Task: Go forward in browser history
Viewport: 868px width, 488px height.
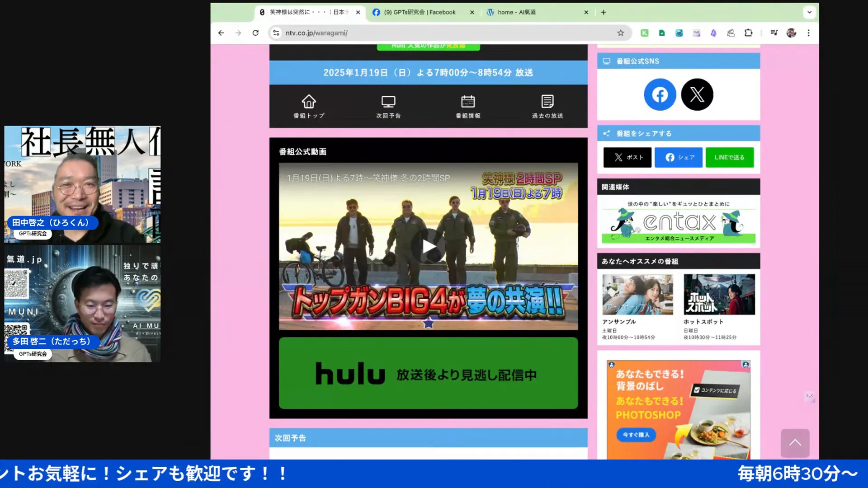Action: [x=238, y=33]
